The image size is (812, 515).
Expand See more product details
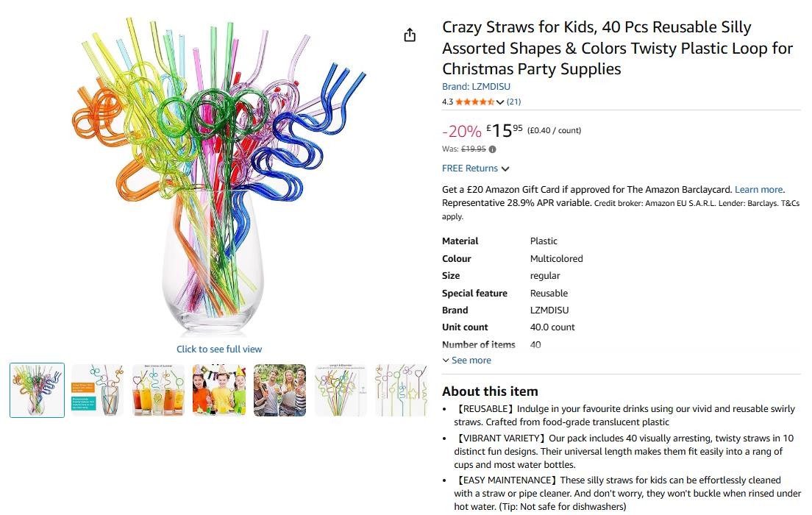(466, 360)
